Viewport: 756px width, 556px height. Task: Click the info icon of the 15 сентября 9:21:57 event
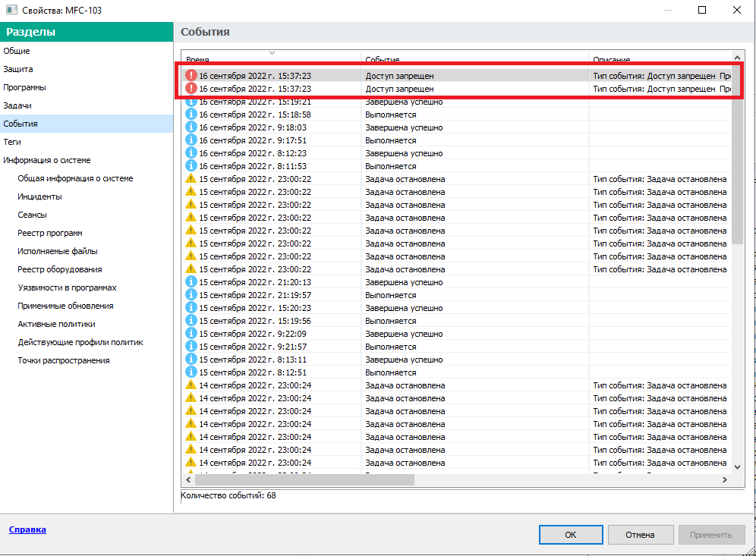point(191,347)
